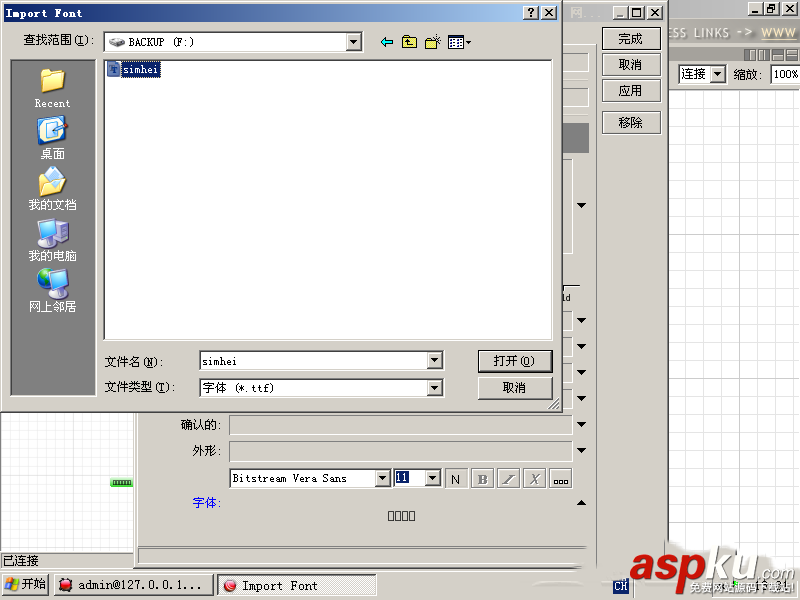Jump to 桌面 (Desktop) location
800x600 pixels.
[53, 138]
